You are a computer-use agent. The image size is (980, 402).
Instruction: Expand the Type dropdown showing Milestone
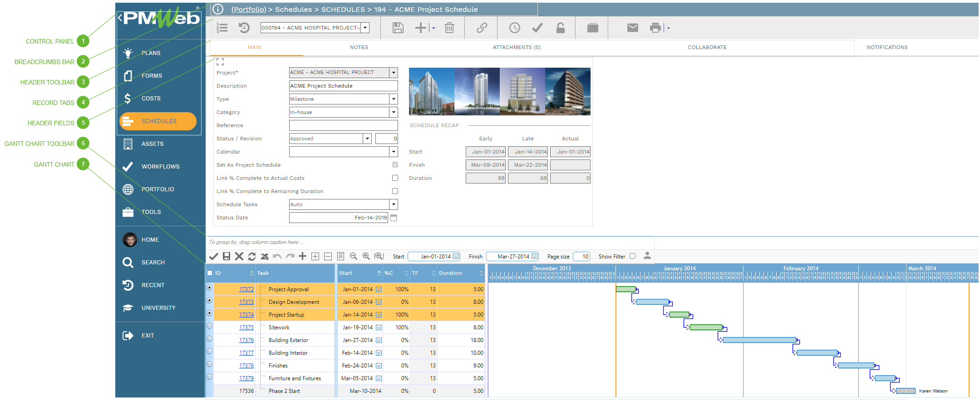[x=394, y=99]
